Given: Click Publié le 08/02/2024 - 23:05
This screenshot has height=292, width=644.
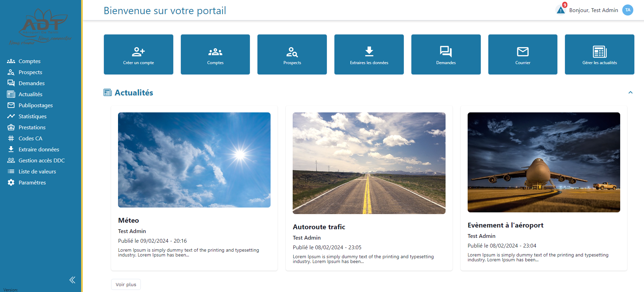Looking at the screenshot, I should [327, 248].
